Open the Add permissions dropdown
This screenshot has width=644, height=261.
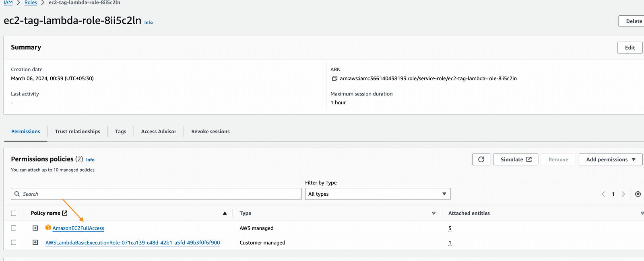611,159
